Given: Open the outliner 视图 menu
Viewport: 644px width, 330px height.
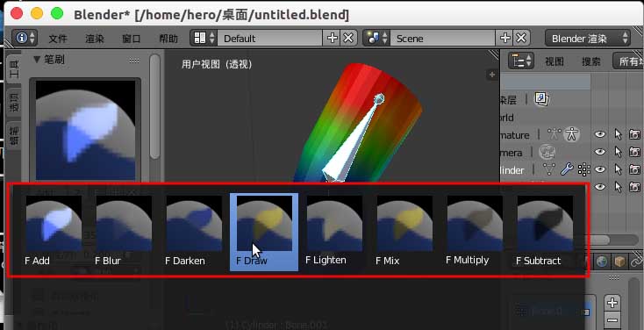Looking at the screenshot, I should [554, 61].
